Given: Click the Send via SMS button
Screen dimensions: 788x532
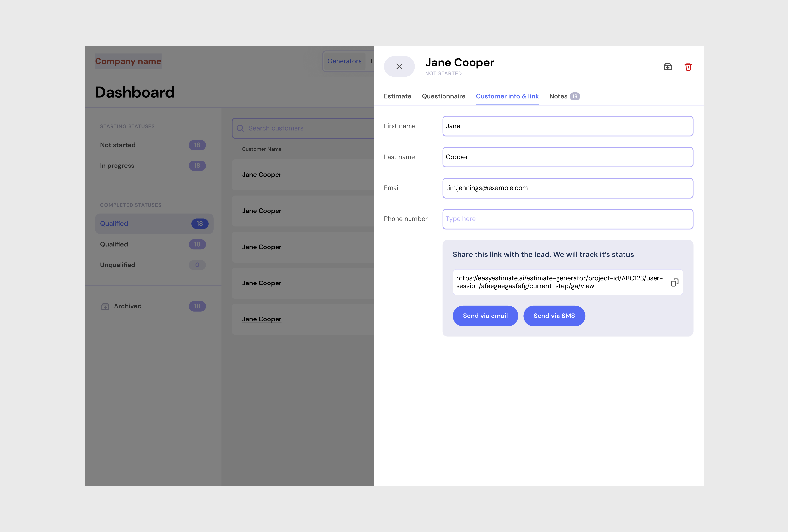Looking at the screenshot, I should (x=554, y=316).
